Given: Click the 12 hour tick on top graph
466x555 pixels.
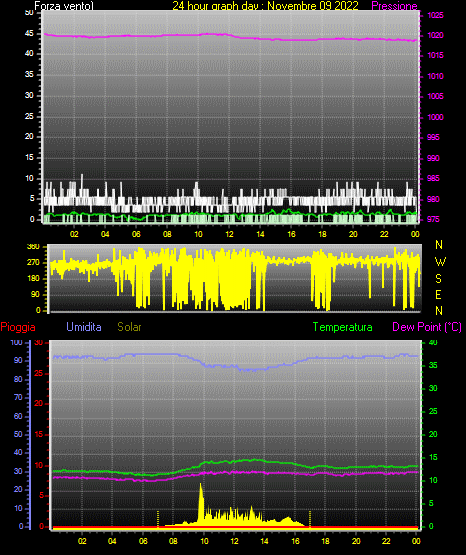Looking at the screenshot, I should [229, 234].
